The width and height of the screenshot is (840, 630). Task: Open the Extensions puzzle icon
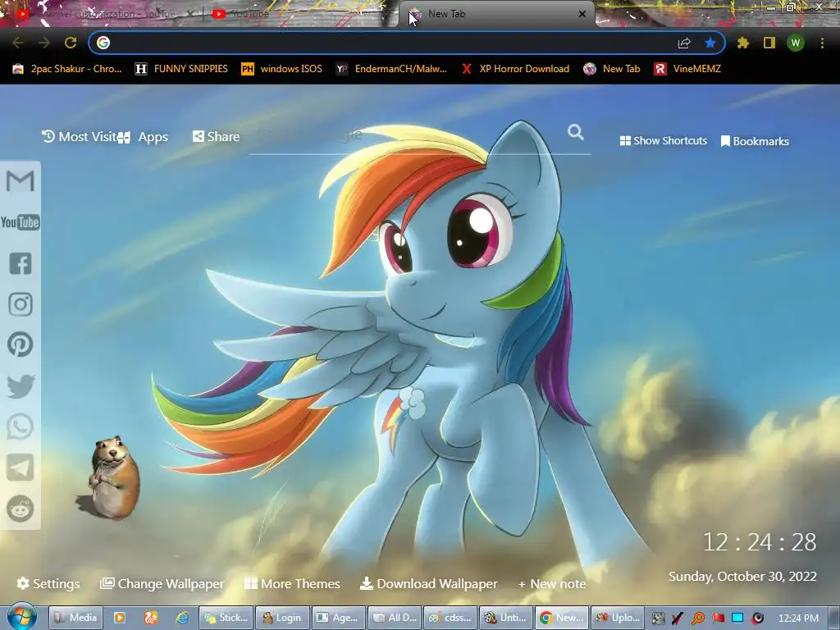743,43
